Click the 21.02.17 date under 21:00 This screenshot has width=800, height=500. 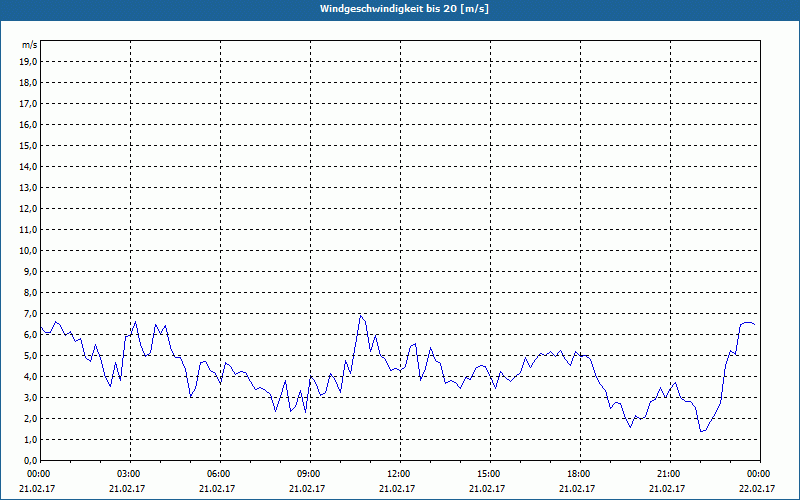[x=667, y=488]
